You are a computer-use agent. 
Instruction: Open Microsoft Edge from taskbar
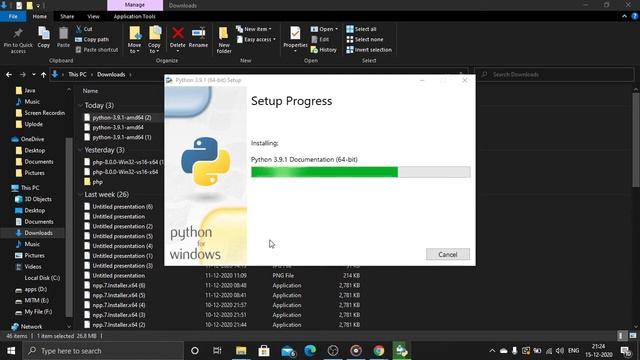pyautogui.click(x=310, y=351)
